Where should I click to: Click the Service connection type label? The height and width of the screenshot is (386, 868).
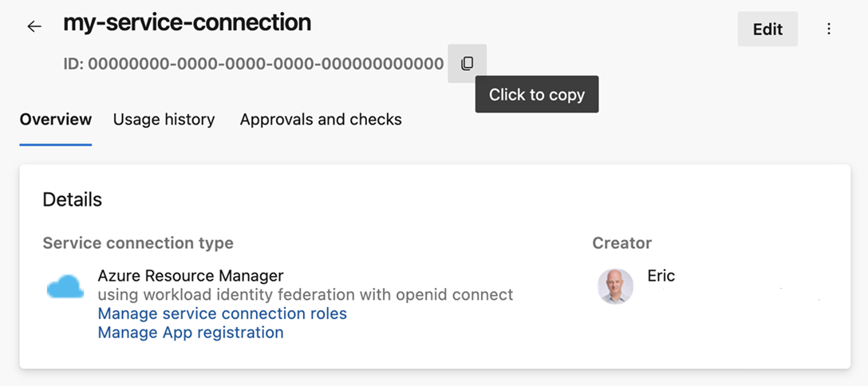tap(137, 243)
